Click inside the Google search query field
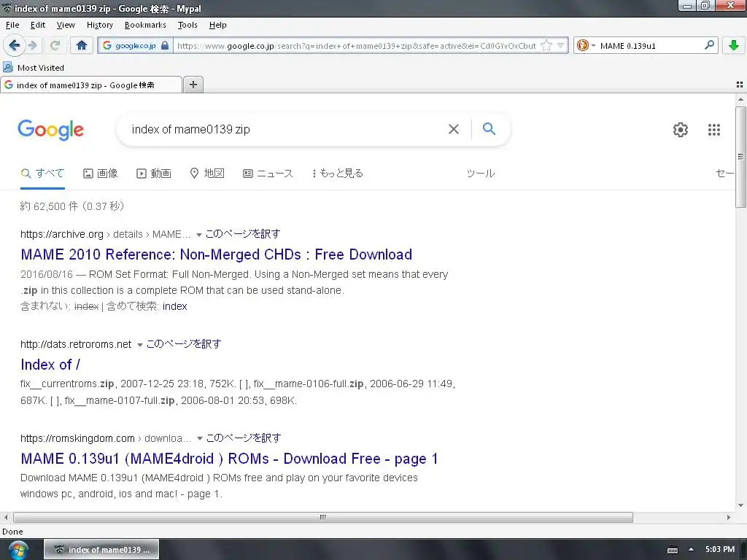The image size is (747, 560). 286,130
